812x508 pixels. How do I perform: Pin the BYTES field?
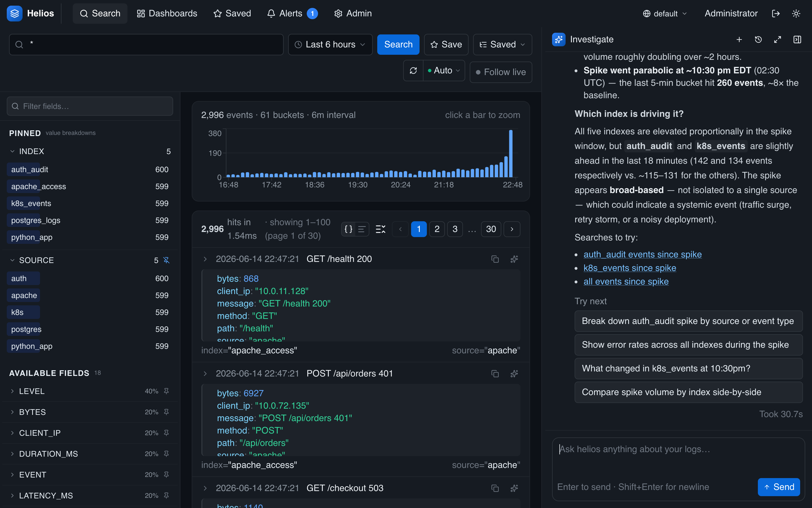point(166,412)
